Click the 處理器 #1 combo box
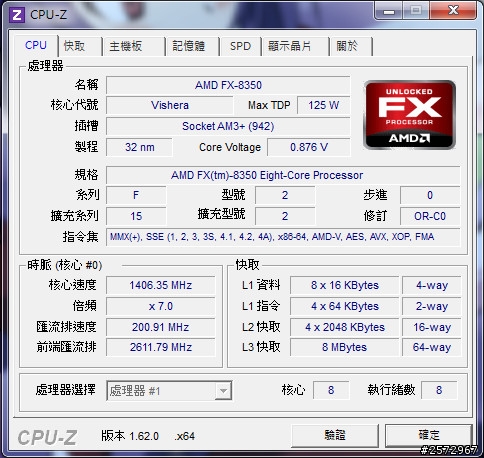Viewport: 484px width, 458px height. coord(169,391)
